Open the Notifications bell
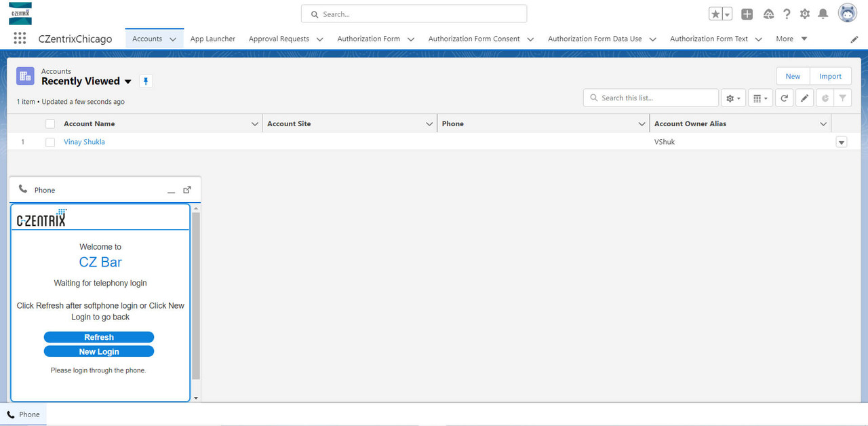This screenshot has width=868, height=426. click(823, 14)
